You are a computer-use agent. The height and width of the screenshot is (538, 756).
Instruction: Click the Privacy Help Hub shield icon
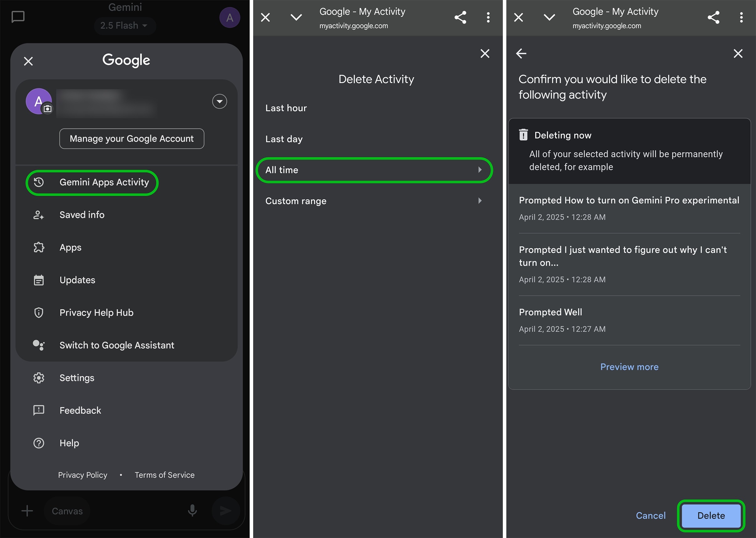coord(39,312)
